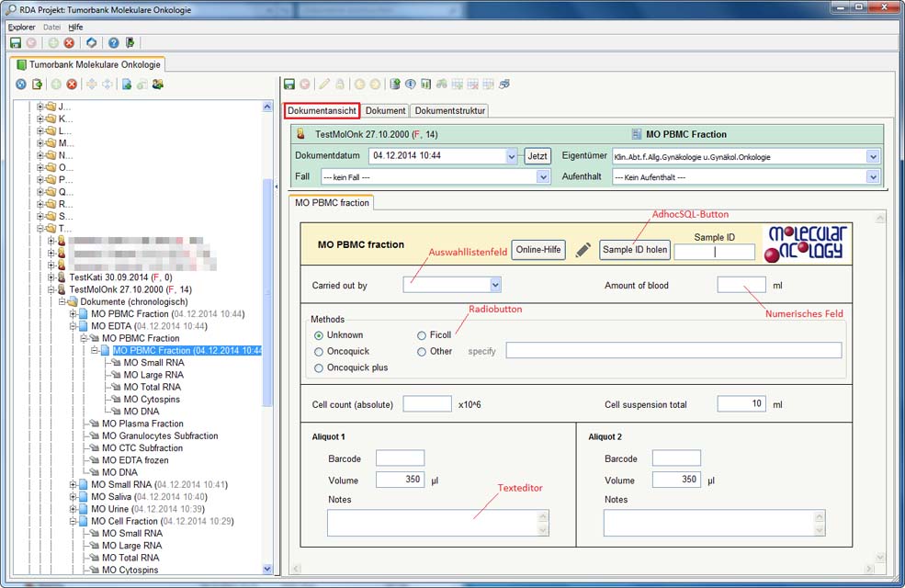905x588 pixels.
Task: Click the blue refresh icon in explorer toolbar
Action: (21, 85)
